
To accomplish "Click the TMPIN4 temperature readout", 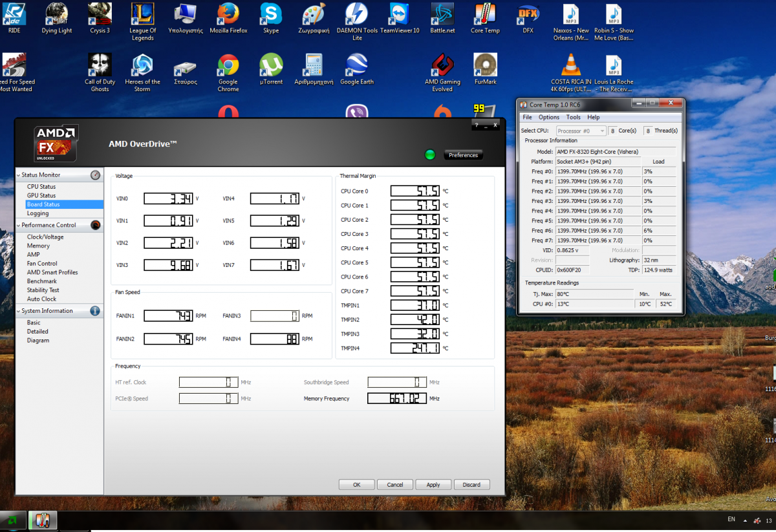I will (415, 348).
